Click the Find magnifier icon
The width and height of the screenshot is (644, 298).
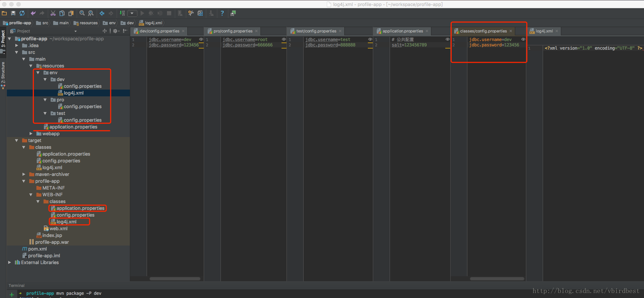pos(82,13)
